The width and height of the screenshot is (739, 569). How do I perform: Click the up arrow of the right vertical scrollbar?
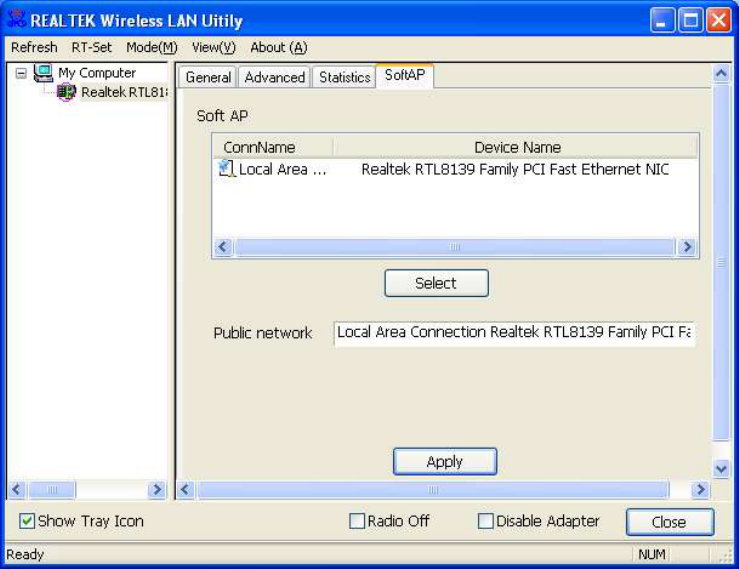(x=721, y=74)
